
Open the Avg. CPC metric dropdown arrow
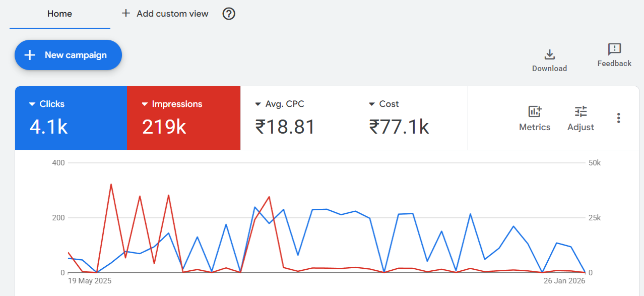click(x=258, y=104)
